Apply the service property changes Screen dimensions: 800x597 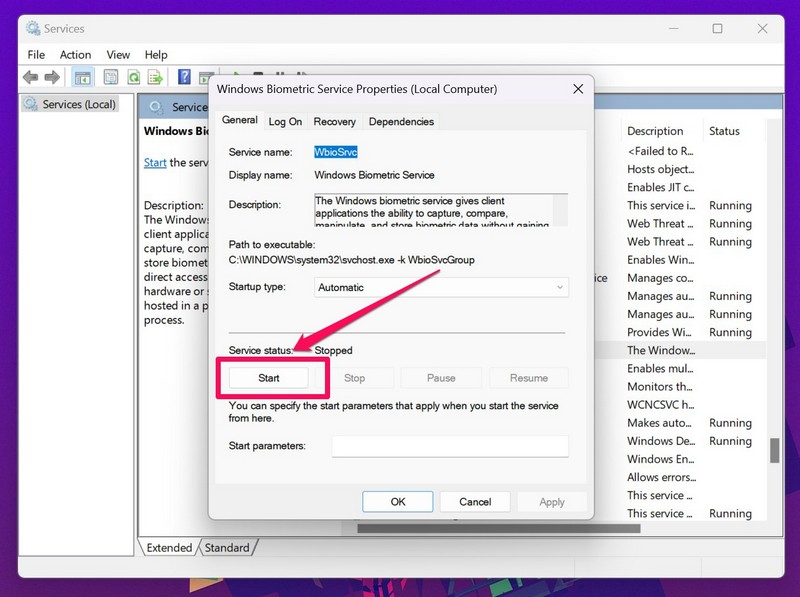coord(552,501)
